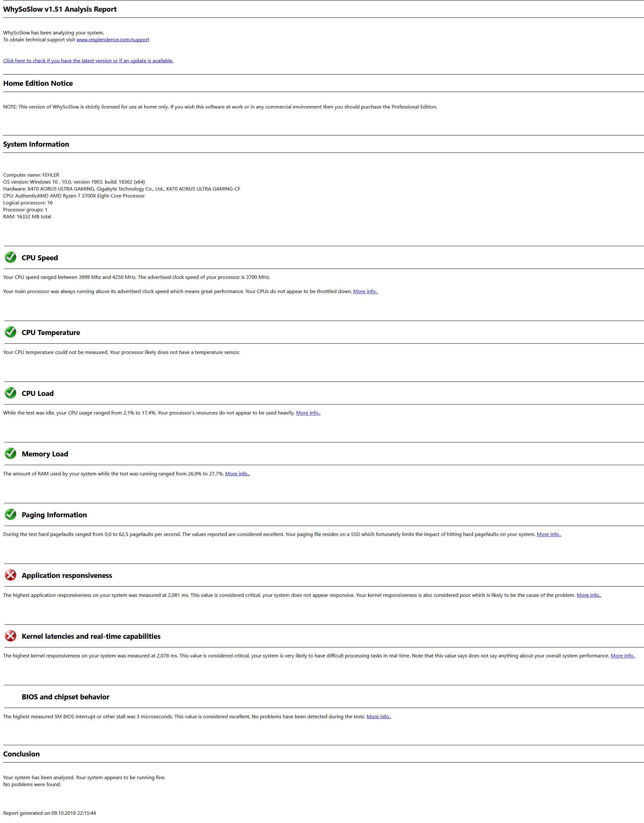This screenshot has width=644, height=823.
Task: Open More info link for CPU Load
Action: (x=308, y=413)
